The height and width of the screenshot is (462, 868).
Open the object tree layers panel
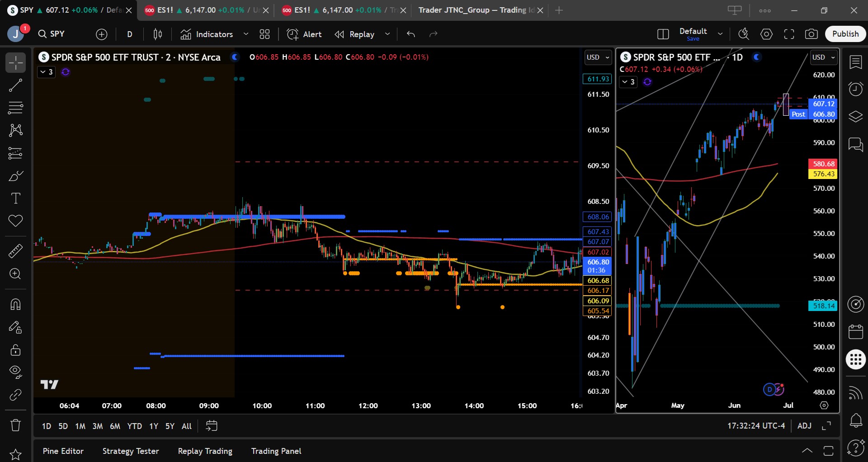tap(855, 117)
